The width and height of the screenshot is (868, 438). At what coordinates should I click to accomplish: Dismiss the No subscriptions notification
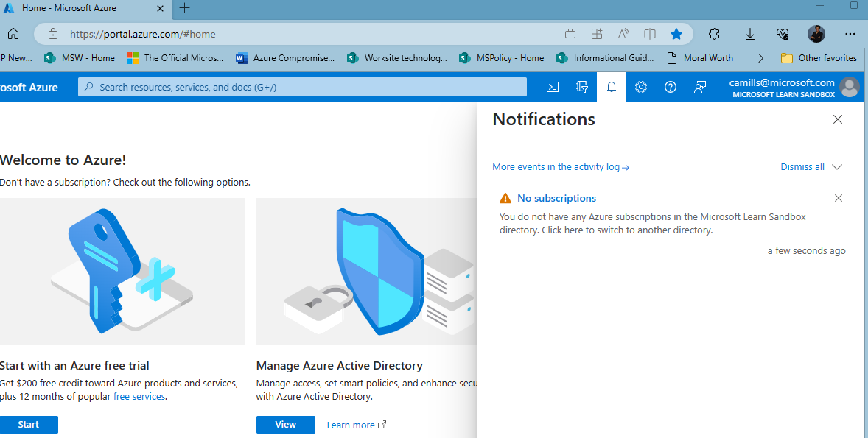point(839,198)
